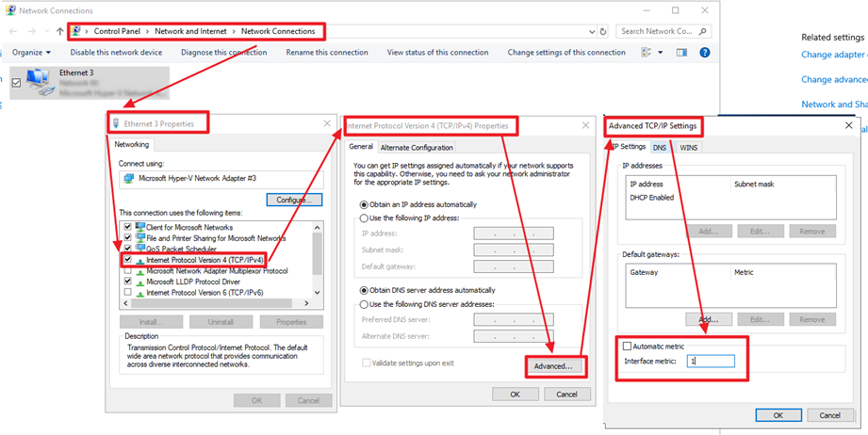Click the items list scroll up arrow
The width and height of the screenshot is (868, 435).
point(318,227)
